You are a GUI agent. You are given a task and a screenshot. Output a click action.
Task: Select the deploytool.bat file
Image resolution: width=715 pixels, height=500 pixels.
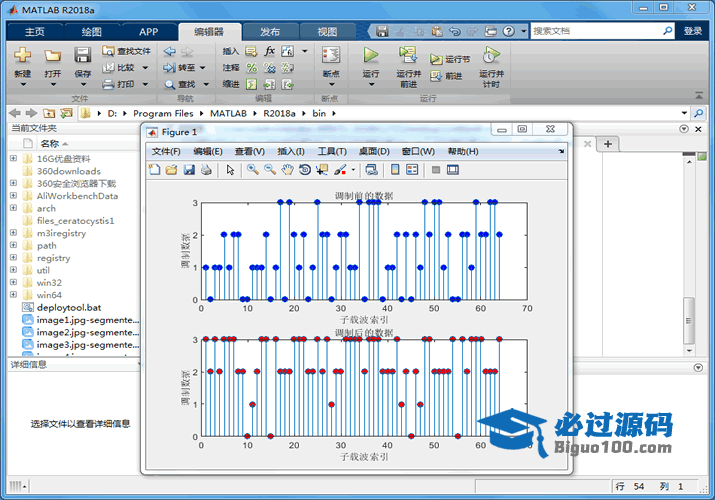click(x=69, y=308)
